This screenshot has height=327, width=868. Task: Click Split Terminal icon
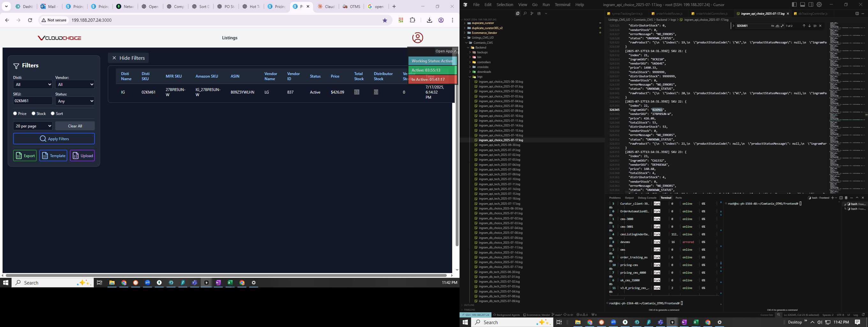[841, 198]
